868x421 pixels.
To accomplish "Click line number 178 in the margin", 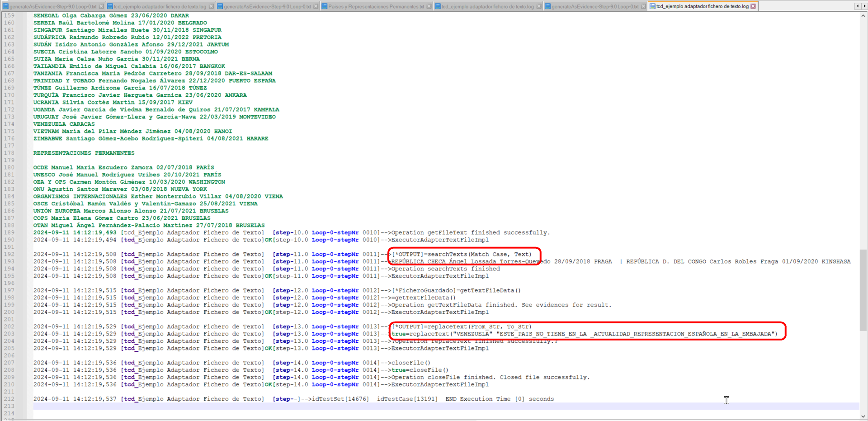I will coord(9,153).
